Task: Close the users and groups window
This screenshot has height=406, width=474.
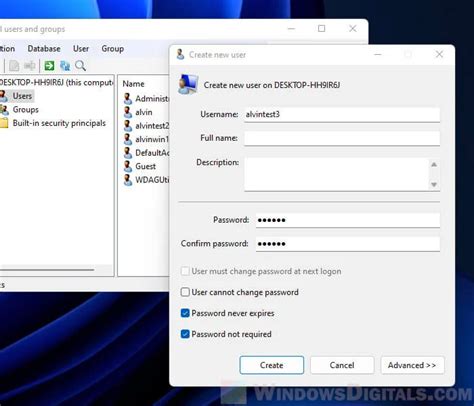Action: (x=353, y=29)
